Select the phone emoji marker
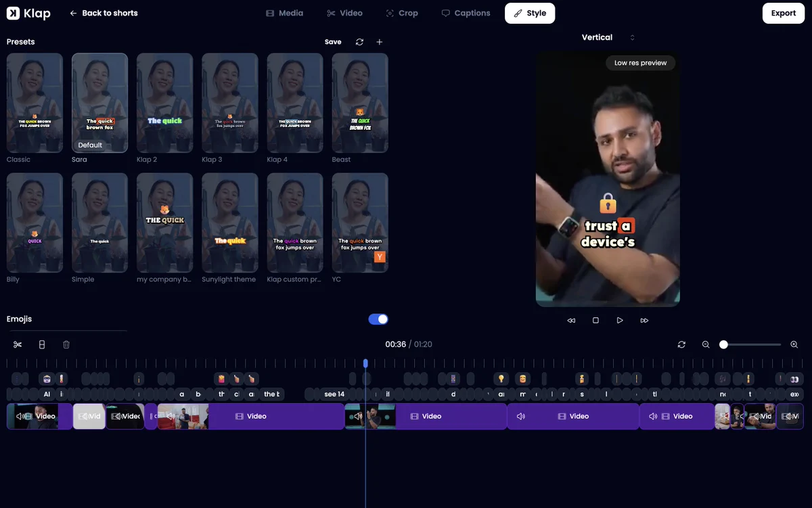Viewport: 812px width, 508px height. 453,379
